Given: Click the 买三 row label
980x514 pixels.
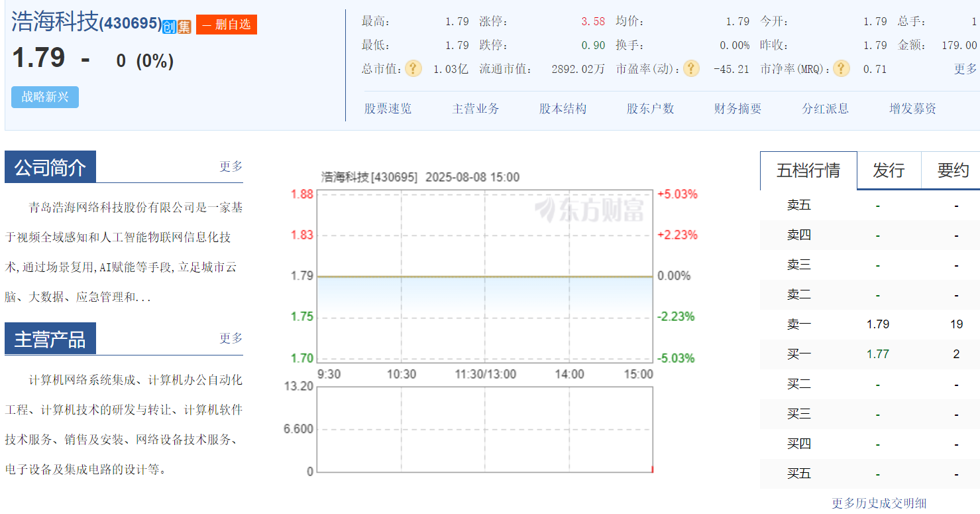Looking at the screenshot, I should [799, 414].
